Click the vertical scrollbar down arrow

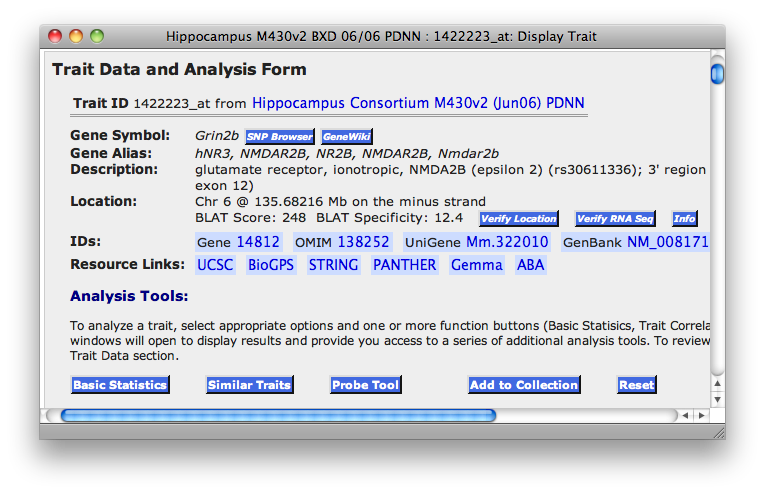tap(717, 399)
